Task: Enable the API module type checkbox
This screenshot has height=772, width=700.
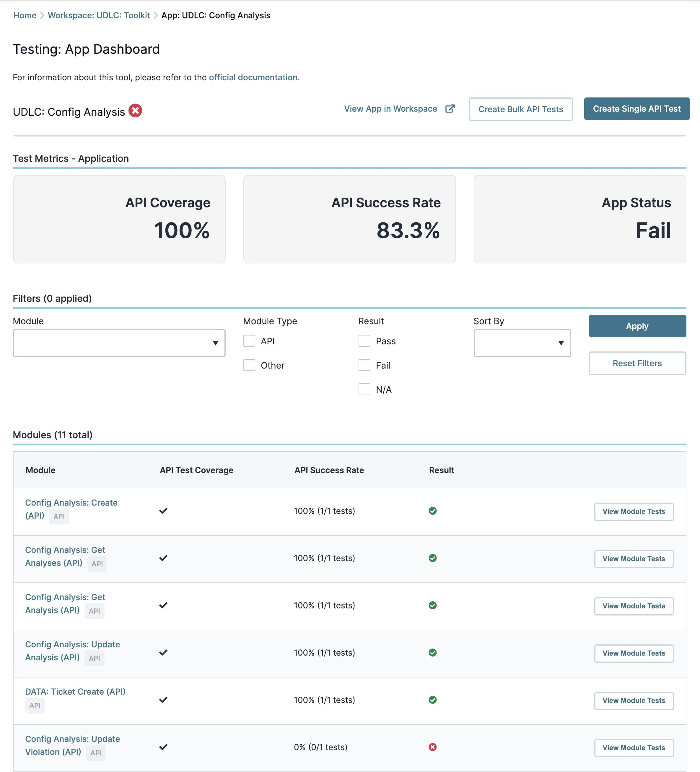Action: pyautogui.click(x=249, y=341)
